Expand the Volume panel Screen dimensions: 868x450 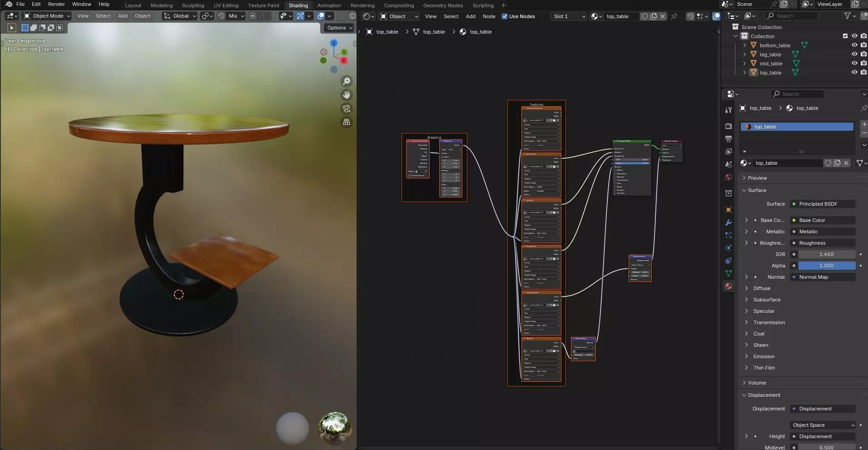point(757,383)
